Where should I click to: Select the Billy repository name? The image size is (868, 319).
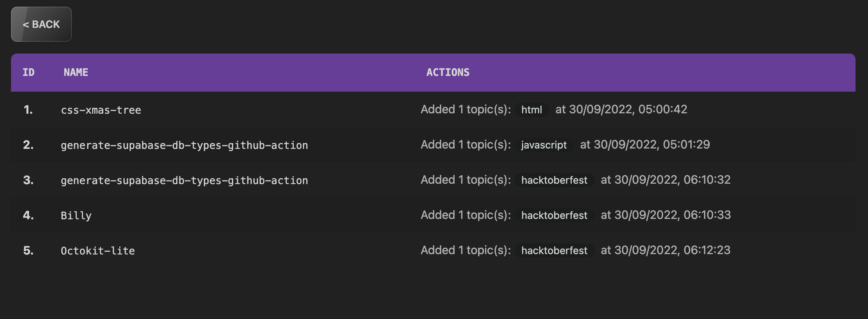[x=76, y=216]
